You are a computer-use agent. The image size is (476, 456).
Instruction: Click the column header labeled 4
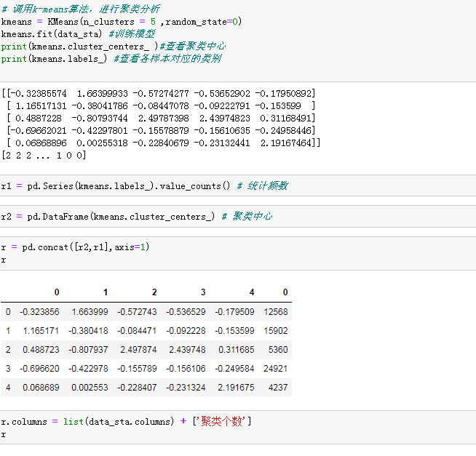click(252, 292)
